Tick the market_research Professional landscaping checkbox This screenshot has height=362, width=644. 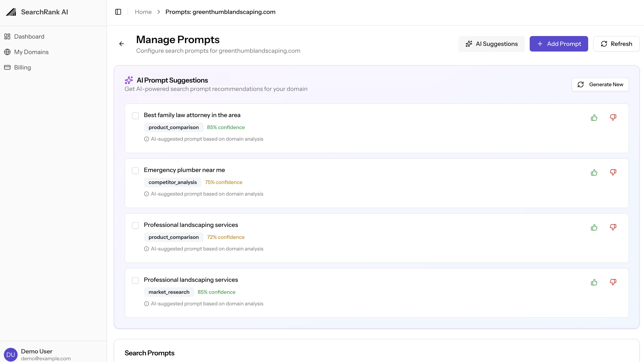point(135,281)
